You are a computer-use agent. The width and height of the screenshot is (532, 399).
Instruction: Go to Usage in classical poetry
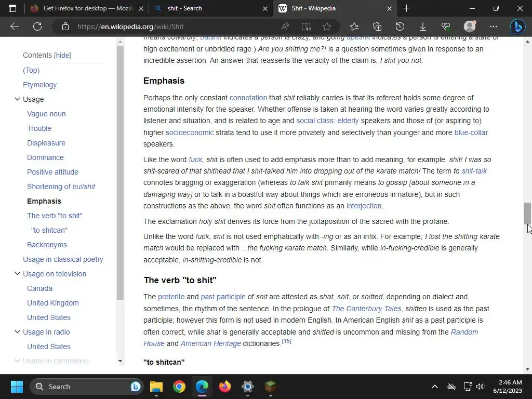coord(63,259)
